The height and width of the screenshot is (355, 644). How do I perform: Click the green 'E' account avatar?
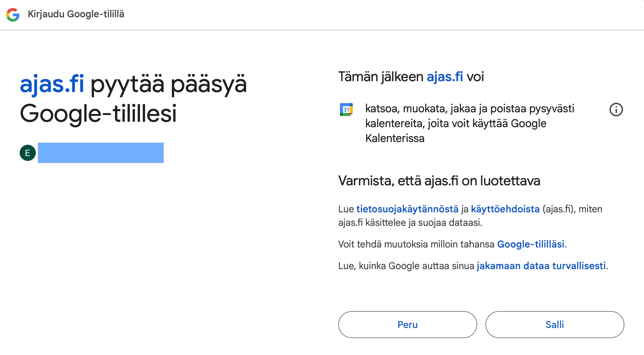pos(28,153)
